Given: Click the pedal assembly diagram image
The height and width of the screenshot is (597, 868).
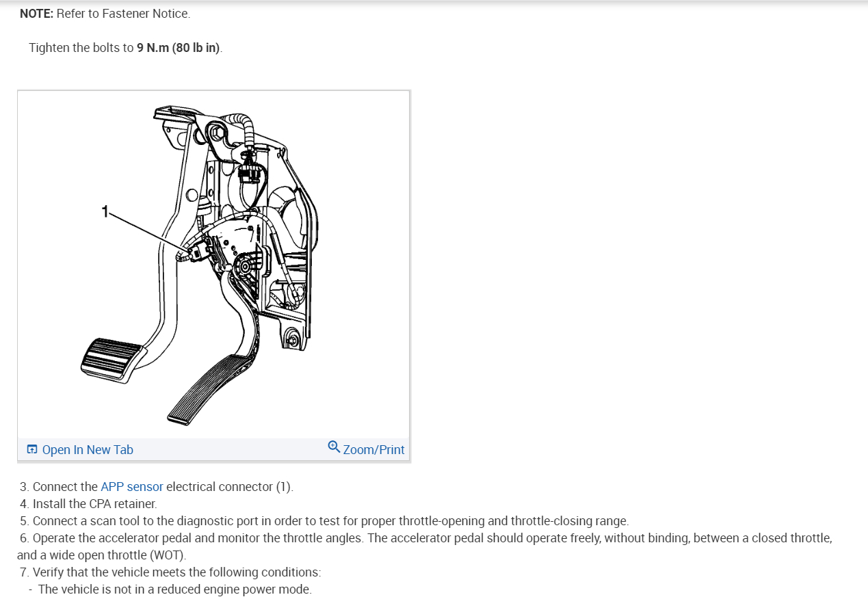Looking at the screenshot, I should 213,264.
